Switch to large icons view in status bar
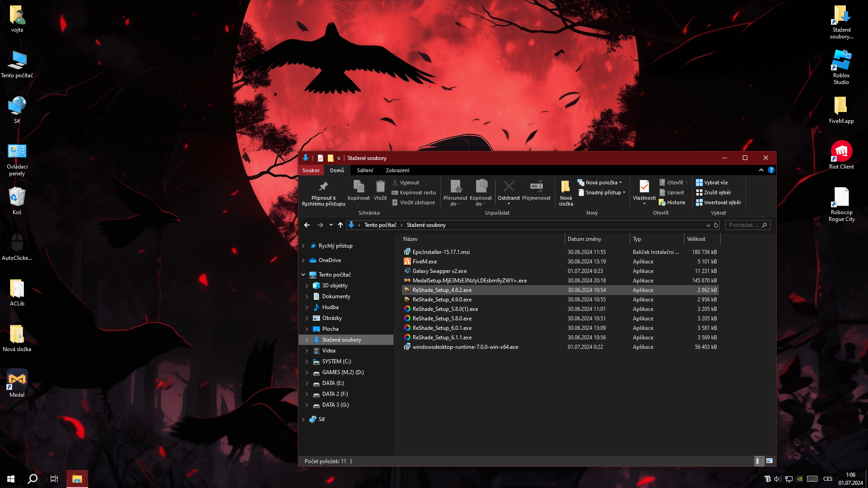 tap(769, 461)
